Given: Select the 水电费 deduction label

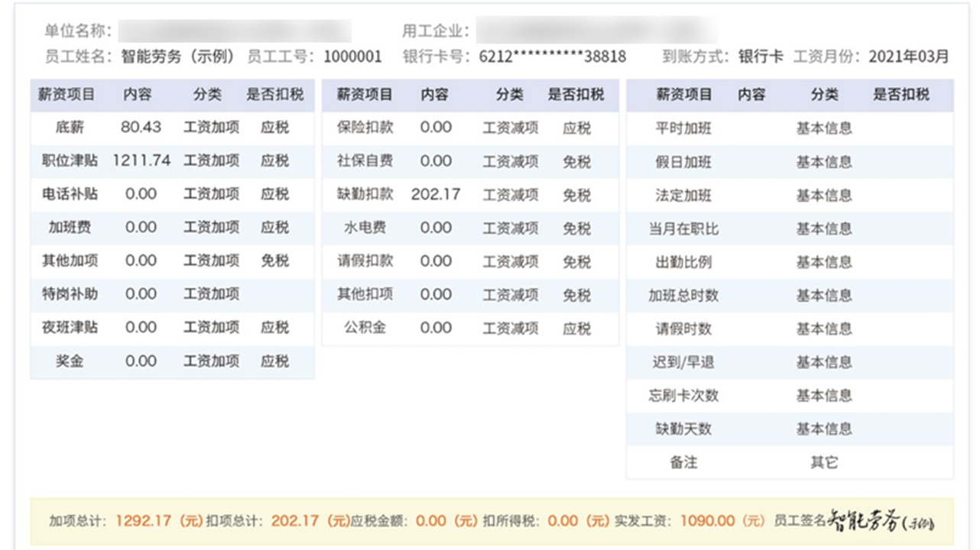Looking at the screenshot, I should coord(365,228).
